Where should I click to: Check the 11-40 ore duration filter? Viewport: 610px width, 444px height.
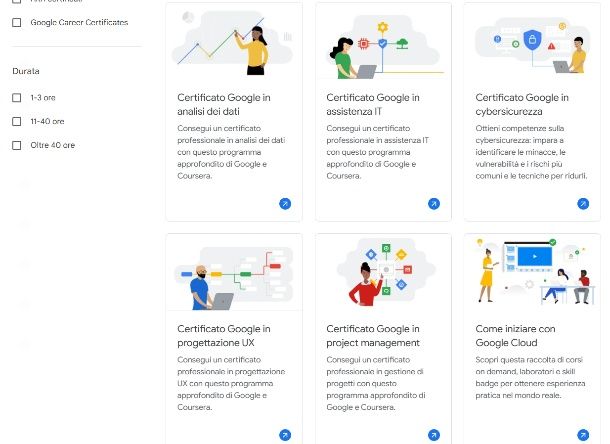point(17,121)
